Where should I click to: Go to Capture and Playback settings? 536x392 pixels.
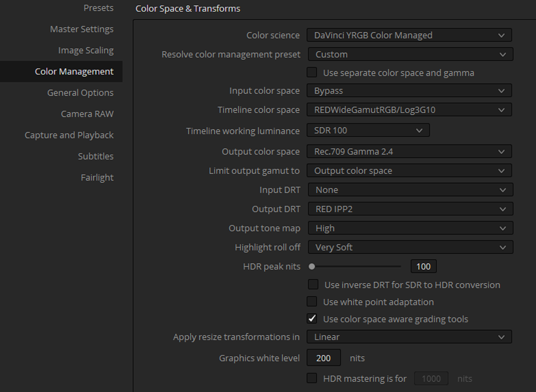coord(69,135)
